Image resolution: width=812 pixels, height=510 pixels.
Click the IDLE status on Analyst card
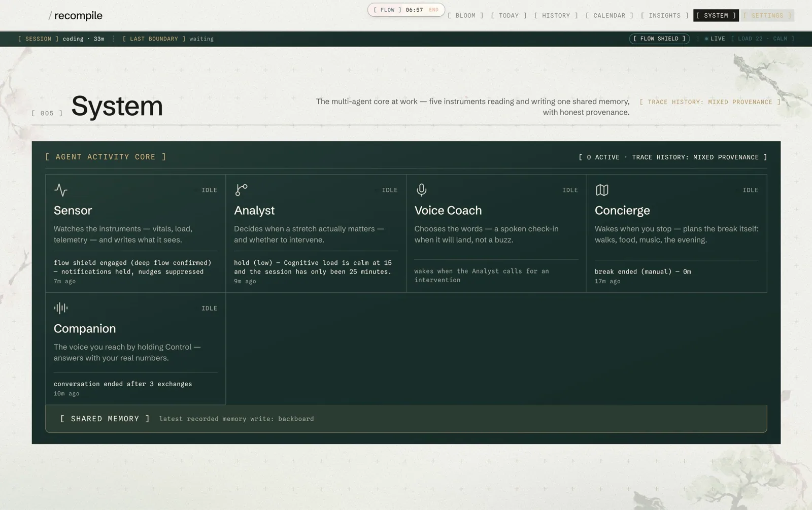[x=389, y=190]
